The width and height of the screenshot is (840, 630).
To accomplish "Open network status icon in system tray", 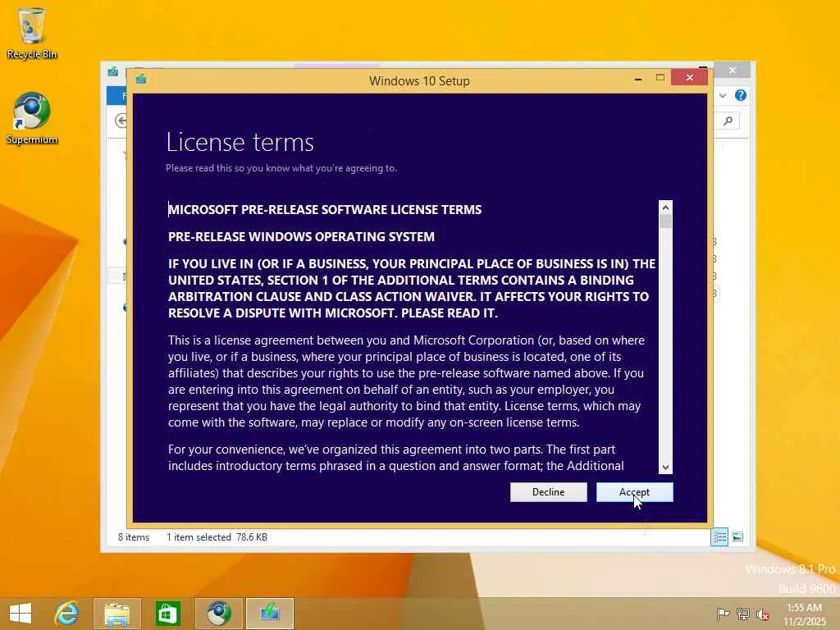I will tap(743, 614).
